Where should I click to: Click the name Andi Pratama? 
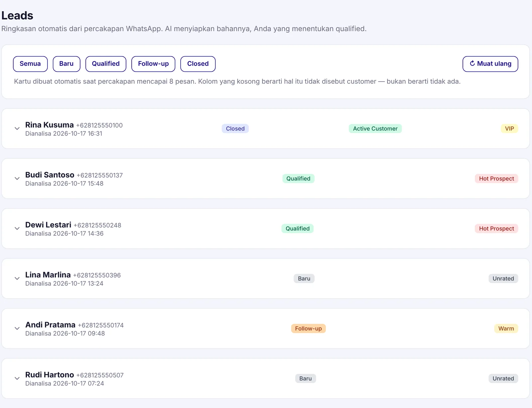[x=51, y=325]
